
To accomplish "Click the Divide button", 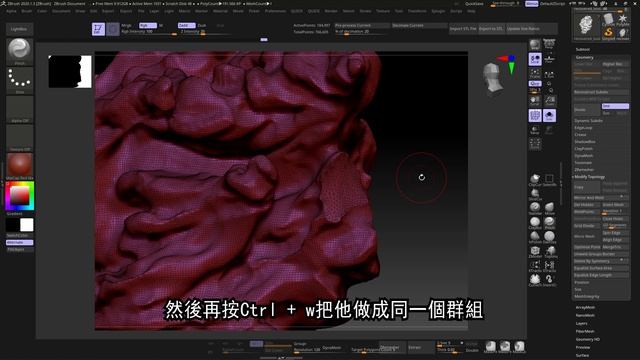I will [x=587, y=109].
